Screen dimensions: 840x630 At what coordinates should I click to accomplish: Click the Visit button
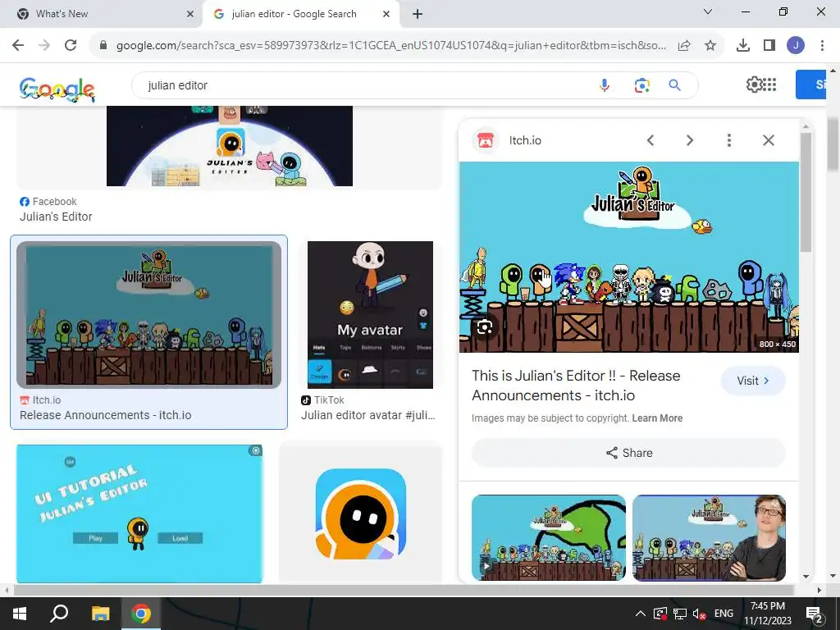click(753, 381)
